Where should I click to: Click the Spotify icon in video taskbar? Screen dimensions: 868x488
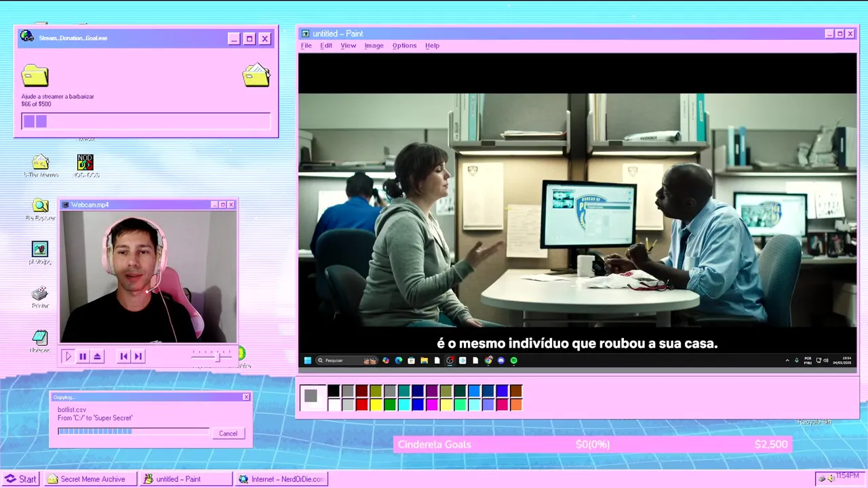point(513,361)
